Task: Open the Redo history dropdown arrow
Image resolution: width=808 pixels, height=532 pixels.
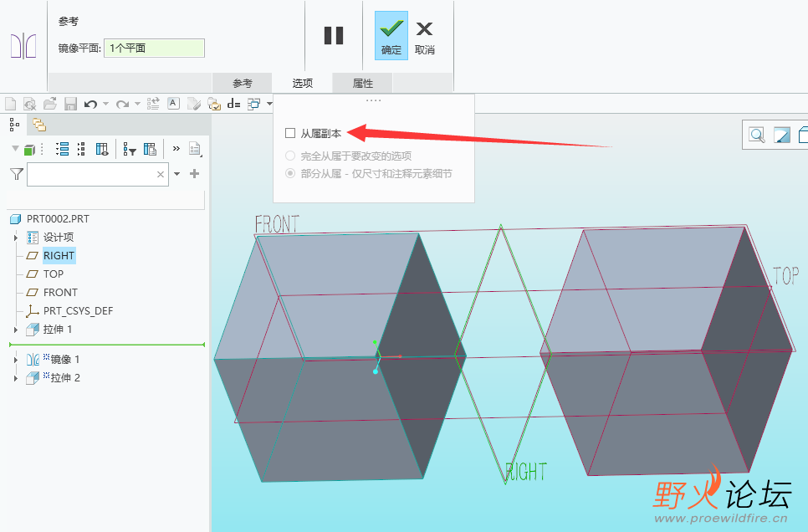Action: click(x=137, y=104)
